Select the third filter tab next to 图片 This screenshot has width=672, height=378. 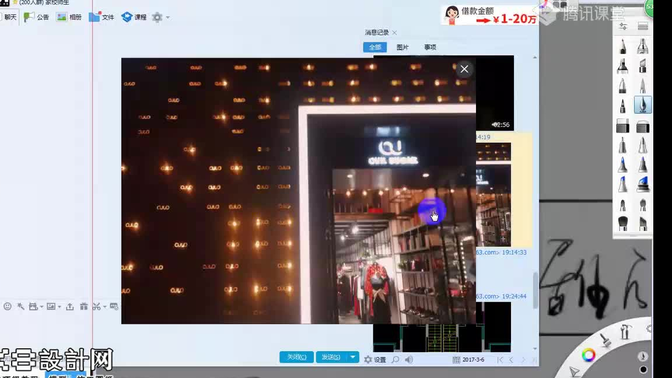tap(430, 47)
